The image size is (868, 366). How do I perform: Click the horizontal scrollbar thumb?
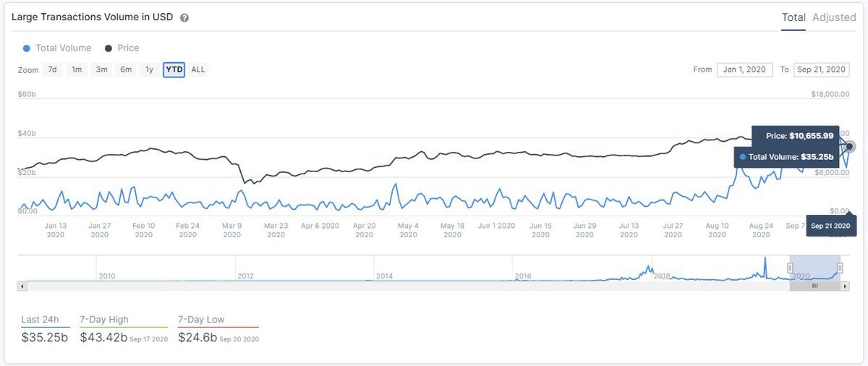814,286
